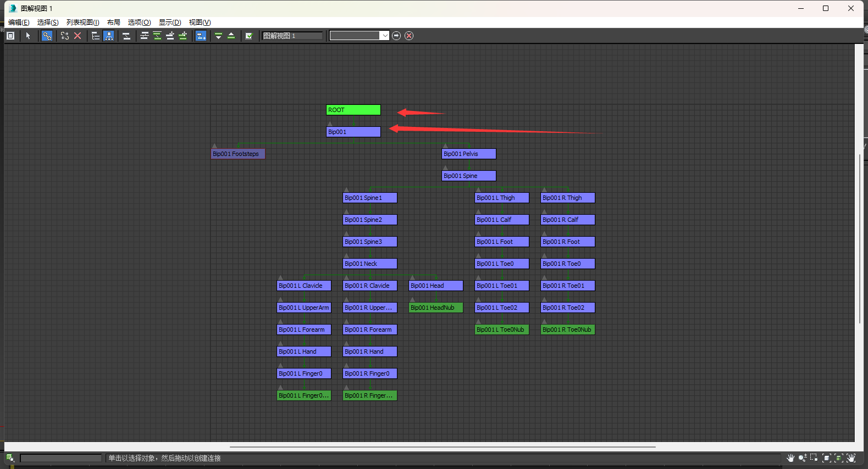This screenshot has width=868, height=469.
Task: Toggle the Connect link tool
Action: click(47, 36)
